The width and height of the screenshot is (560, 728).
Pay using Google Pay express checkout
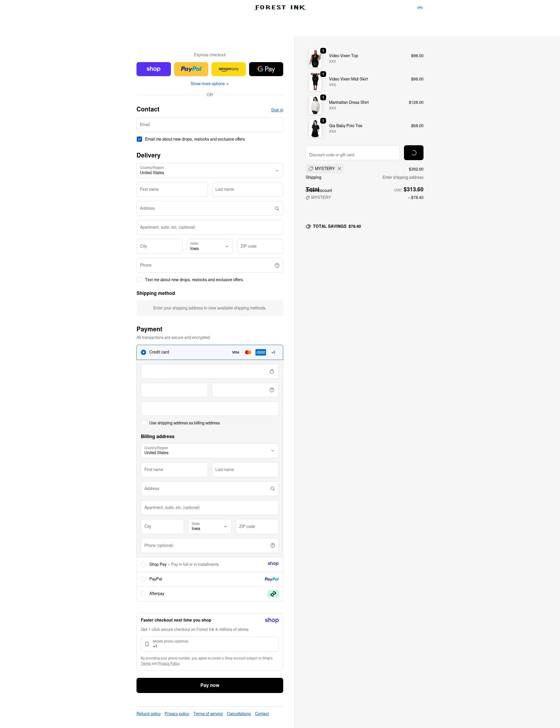coord(266,69)
